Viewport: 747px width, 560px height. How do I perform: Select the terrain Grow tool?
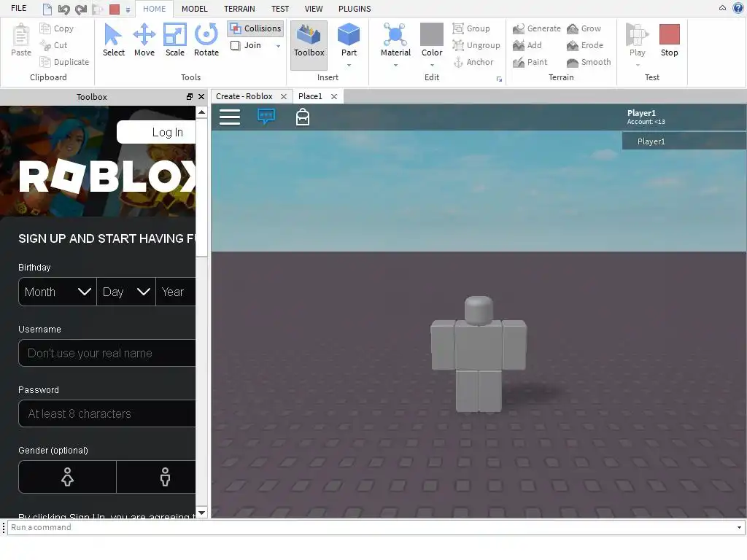pos(584,28)
